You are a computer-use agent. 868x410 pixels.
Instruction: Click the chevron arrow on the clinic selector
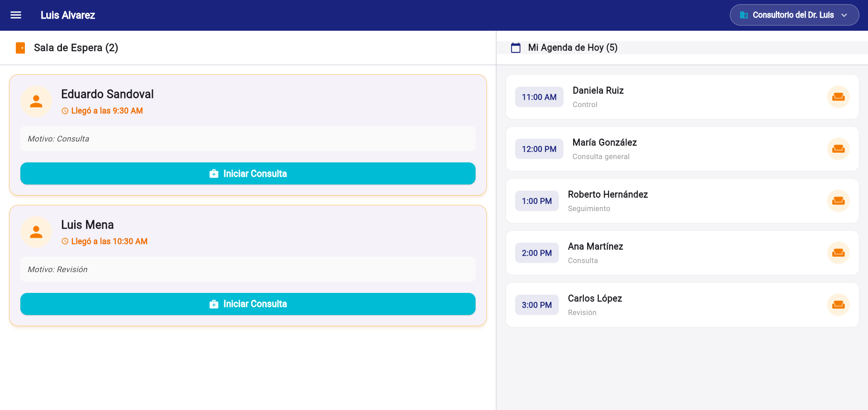tap(844, 15)
